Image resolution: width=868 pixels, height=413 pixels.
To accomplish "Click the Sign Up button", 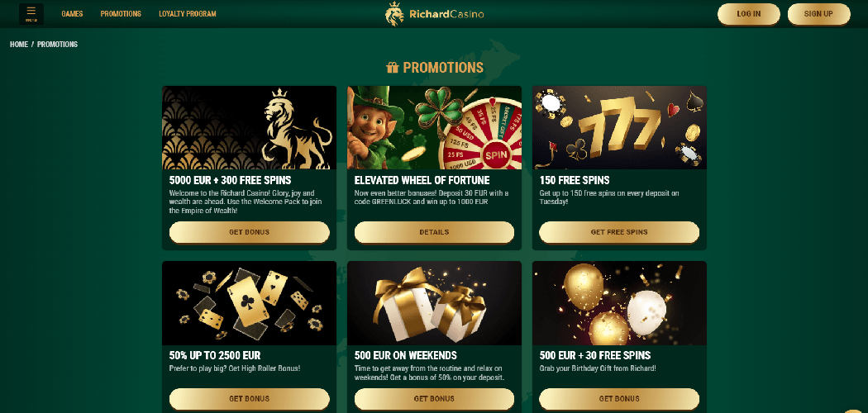I will point(818,14).
